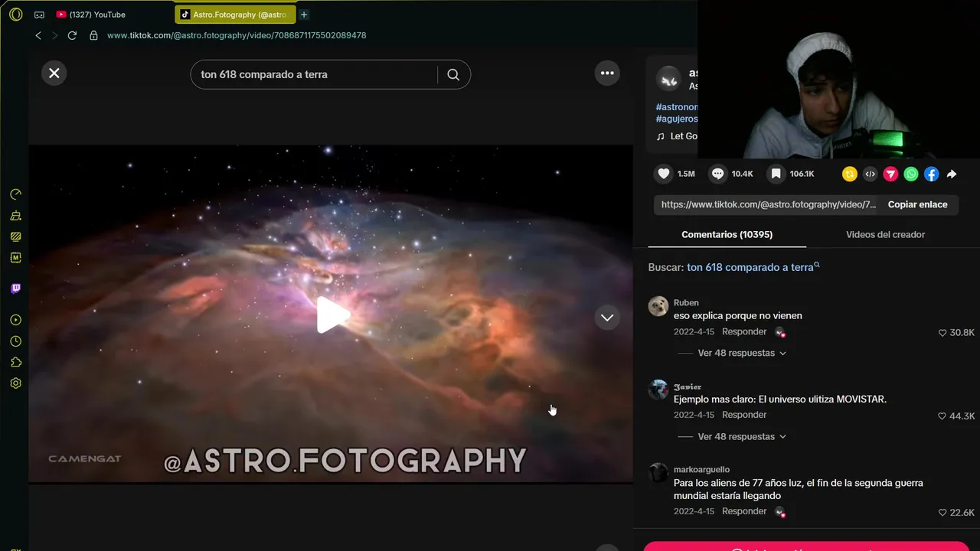Open username Ruben profile link
Viewport: 980px width, 551px height.
[x=686, y=302]
